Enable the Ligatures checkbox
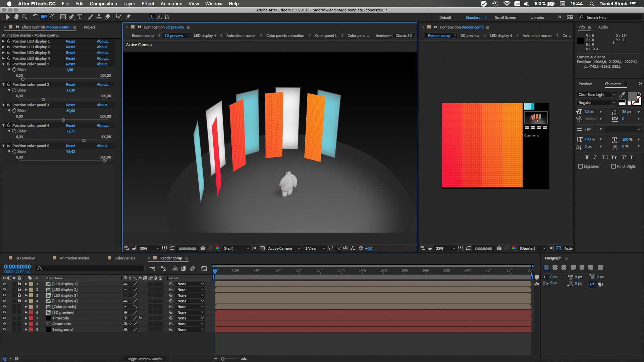The image size is (644, 362). point(581,166)
